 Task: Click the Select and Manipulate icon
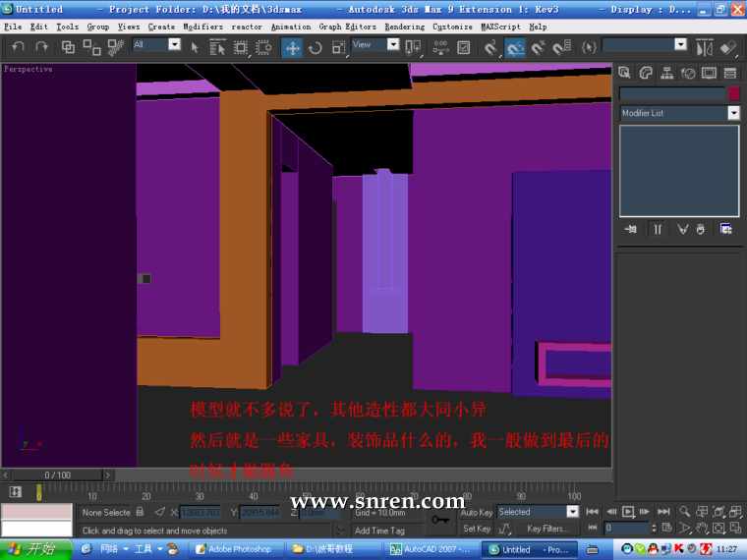click(440, 47)
